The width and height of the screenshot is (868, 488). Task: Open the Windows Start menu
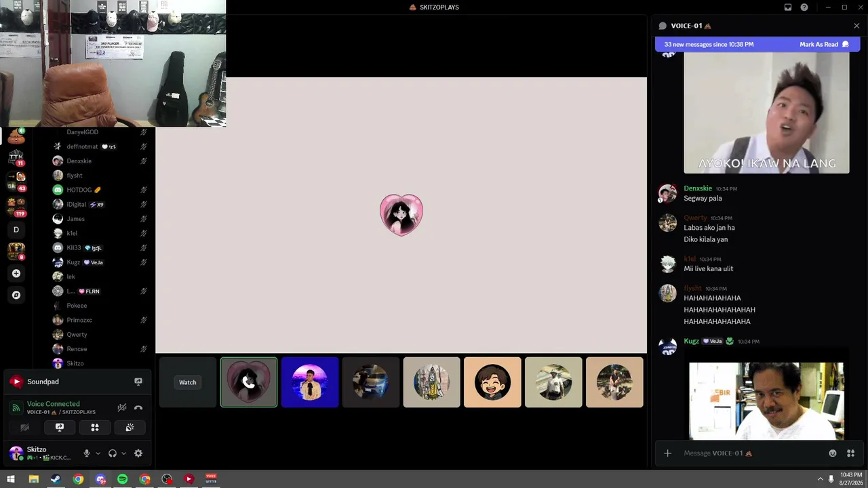coord(11,479)
